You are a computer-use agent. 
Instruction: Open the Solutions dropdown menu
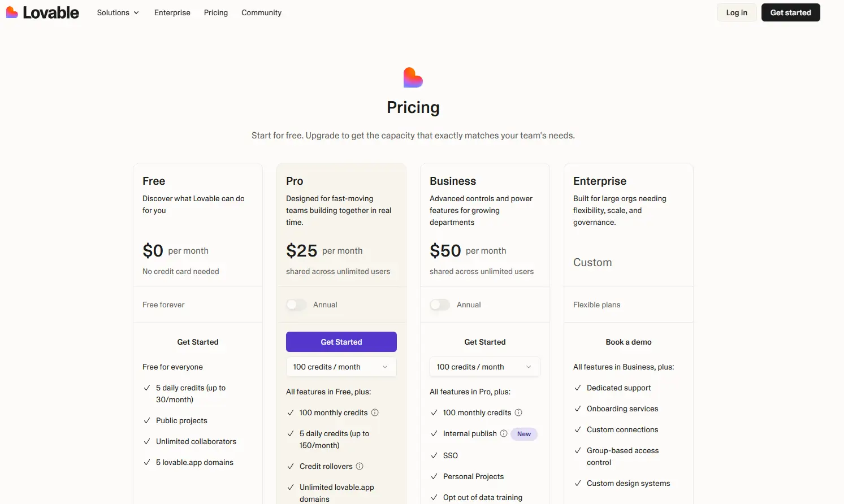[118, 12]
